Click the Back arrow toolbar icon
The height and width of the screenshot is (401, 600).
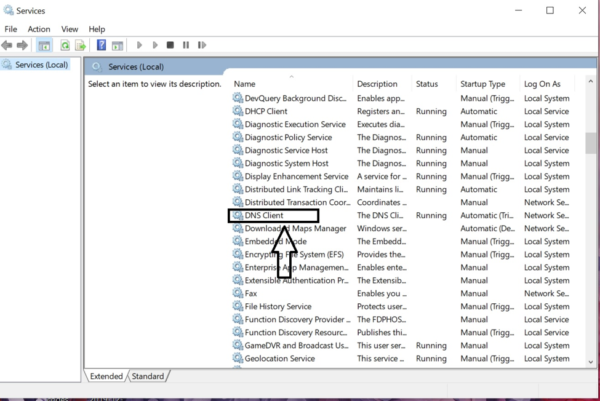(8, 45)
